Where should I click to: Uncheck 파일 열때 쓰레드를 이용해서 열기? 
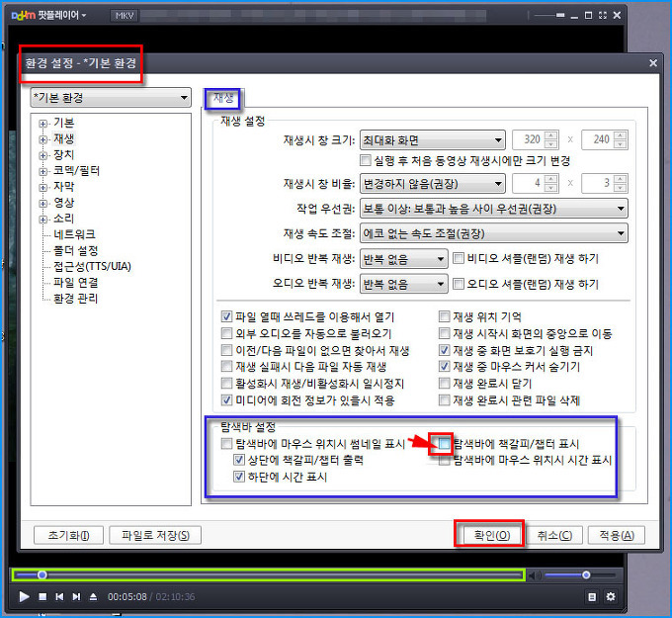pyautogui.click(x=226, y=317)
